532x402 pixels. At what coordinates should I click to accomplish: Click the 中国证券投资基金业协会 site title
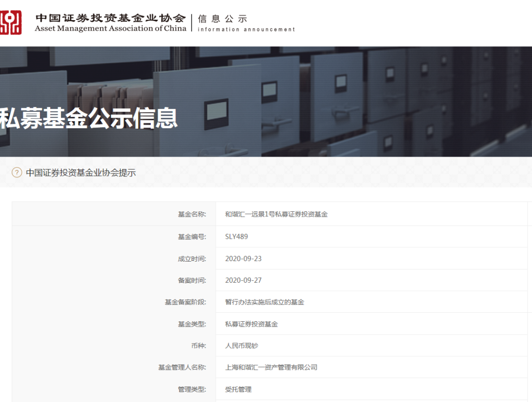[x=110, y=18]
